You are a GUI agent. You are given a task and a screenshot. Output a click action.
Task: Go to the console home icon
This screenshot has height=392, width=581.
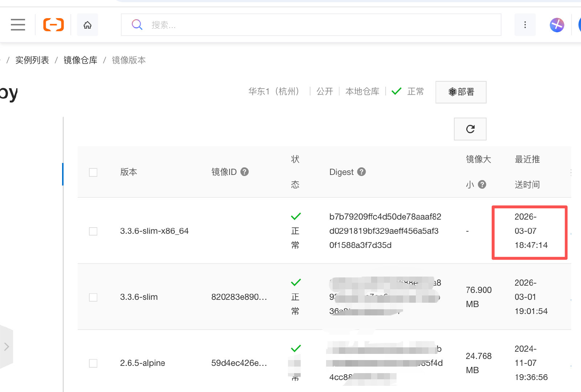coord(88,25)
